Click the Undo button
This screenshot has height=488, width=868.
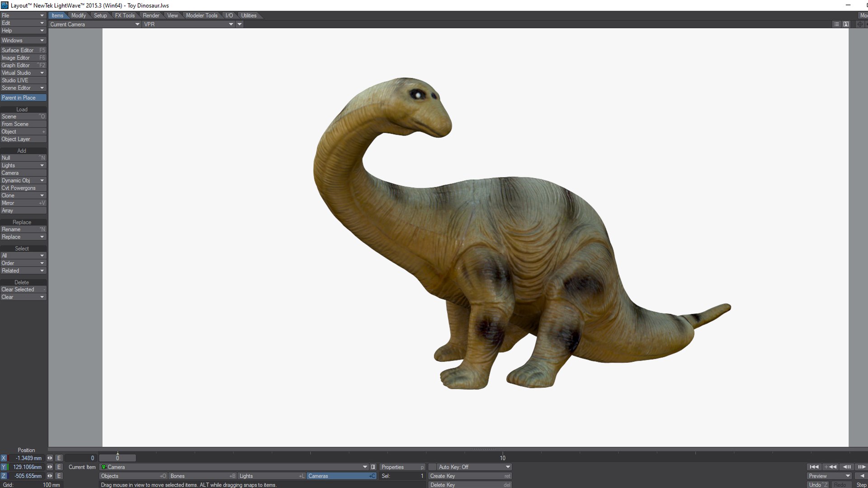(x=818, y=485)
